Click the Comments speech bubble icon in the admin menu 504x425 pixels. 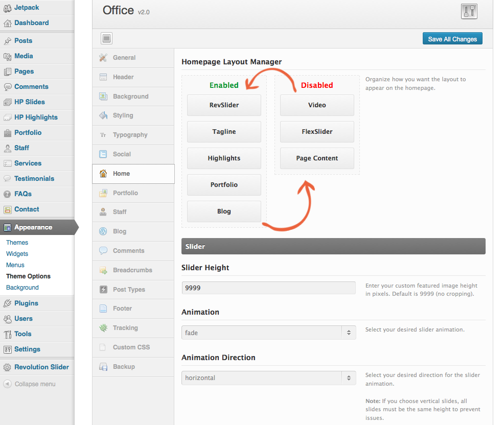click(x=7, y=87)
